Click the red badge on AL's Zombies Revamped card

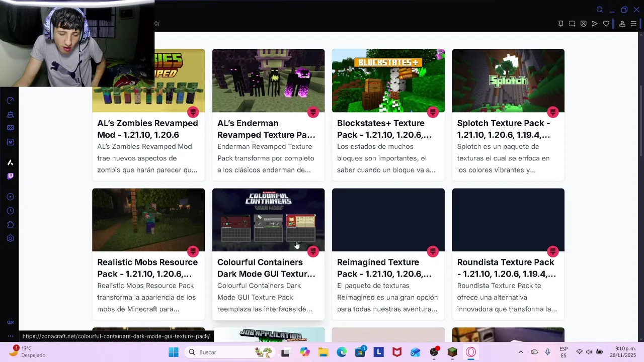pyautogui.click(x=193, y=112)
